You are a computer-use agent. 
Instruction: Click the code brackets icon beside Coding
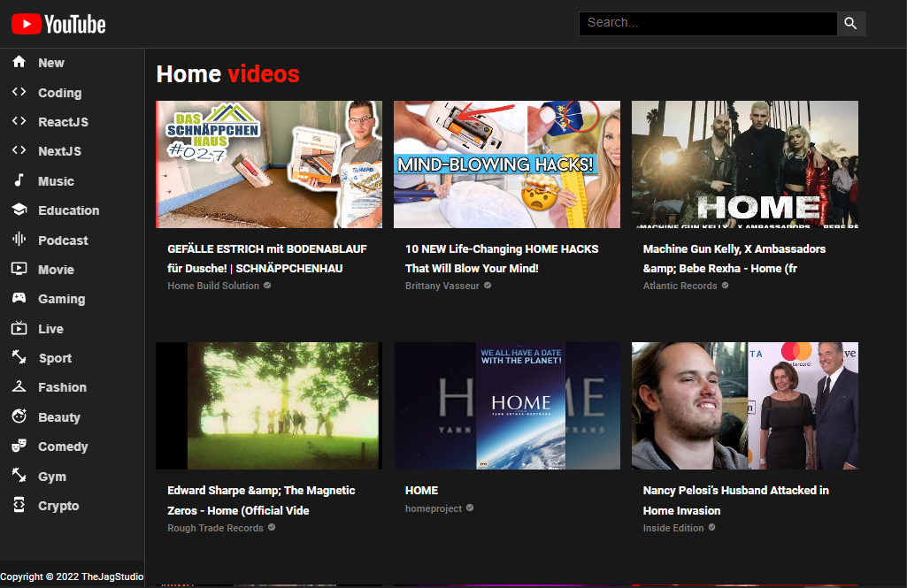[x=19, y=92]
